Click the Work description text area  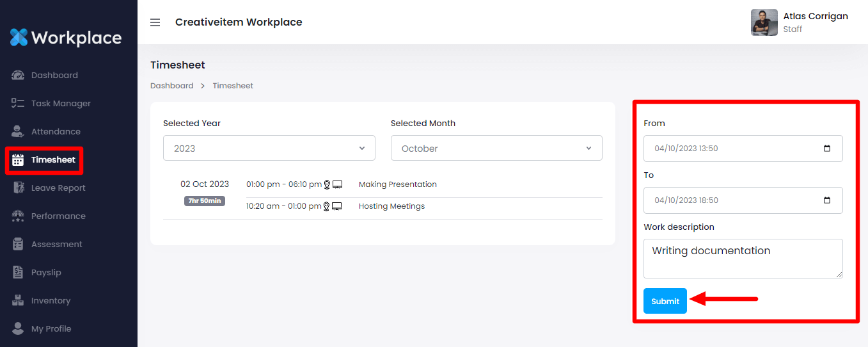(x=743, y=259)
